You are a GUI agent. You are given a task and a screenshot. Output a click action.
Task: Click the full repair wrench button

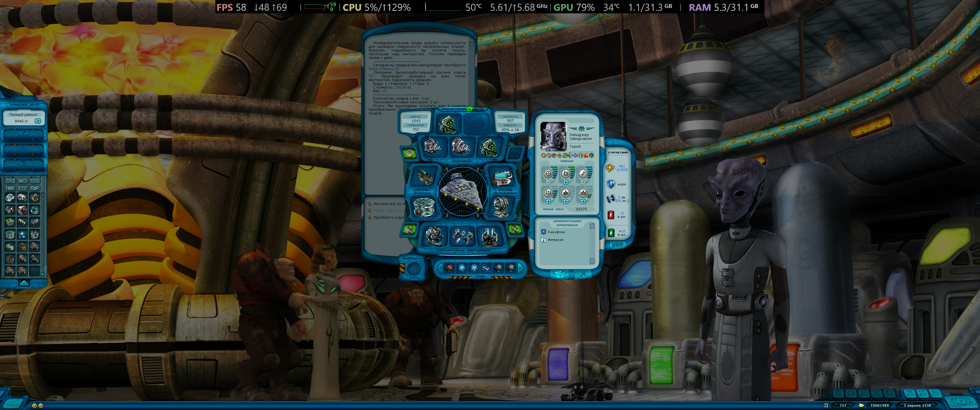point(38,121)
